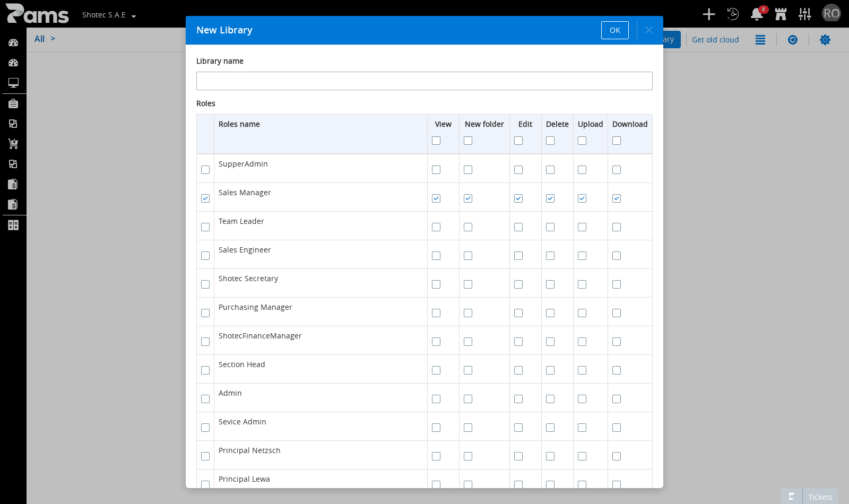Enable Delete permission for Purchasing Manager

pyautogui.click(x=550, y=313)
